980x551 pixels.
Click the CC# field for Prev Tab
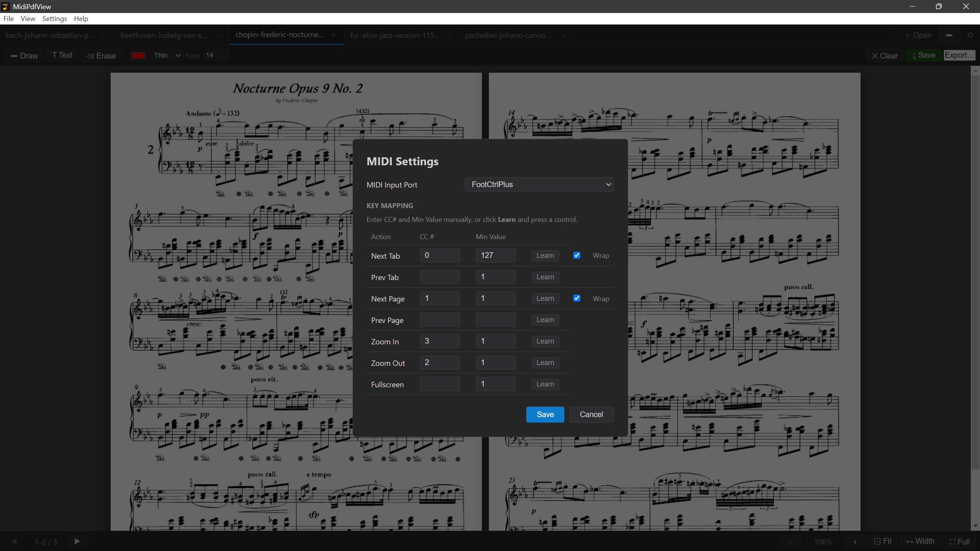point(439,277)
